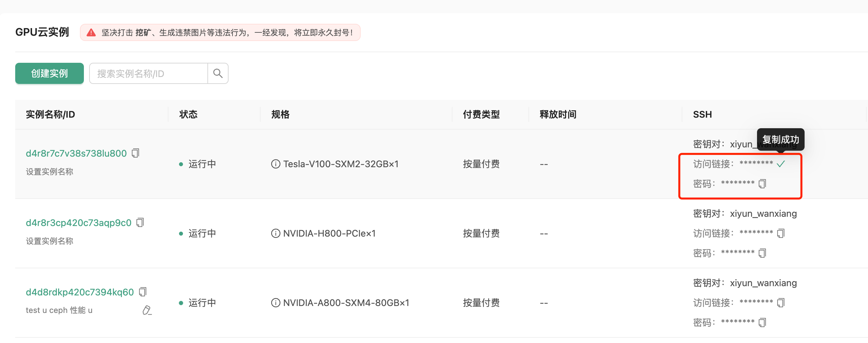Click info icon beside NVIDIA-A800-SXM4-80GB

(x=275, y=303)
